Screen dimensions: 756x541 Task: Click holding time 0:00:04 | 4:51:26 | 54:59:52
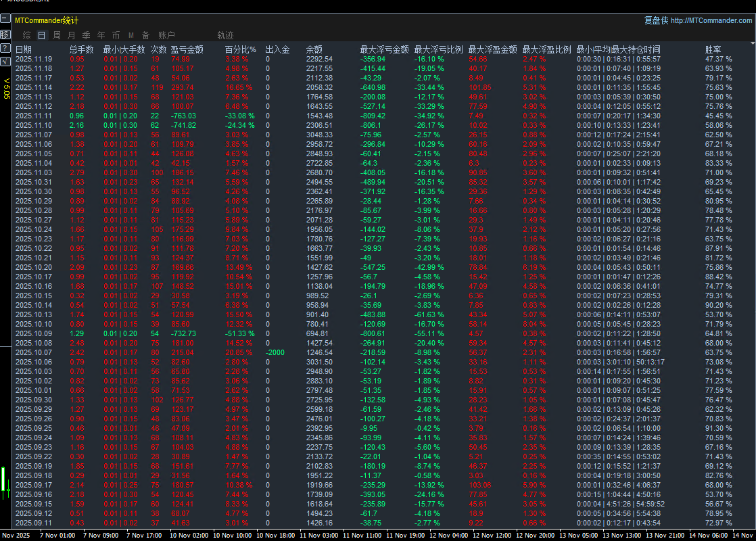pyautogui.click(x=621, y=504)
